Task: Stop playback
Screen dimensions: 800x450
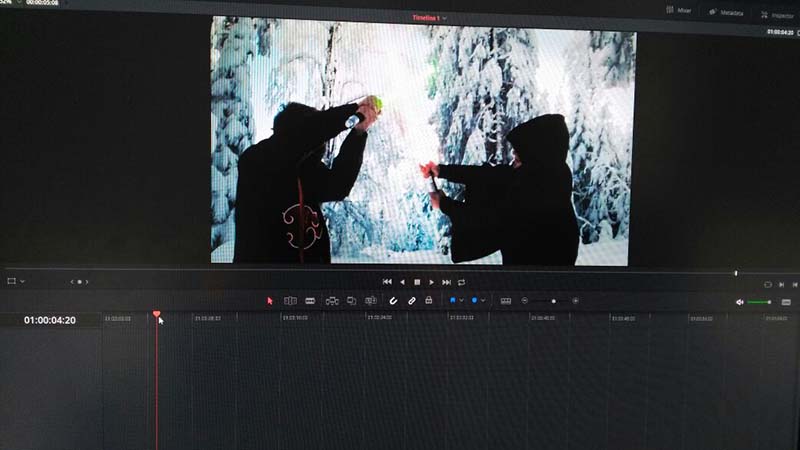Action: click(417, 282)
